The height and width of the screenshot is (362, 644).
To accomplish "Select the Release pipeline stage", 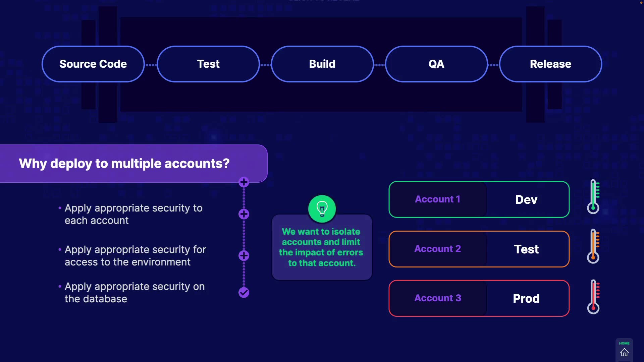I will [x=550, y=64].
